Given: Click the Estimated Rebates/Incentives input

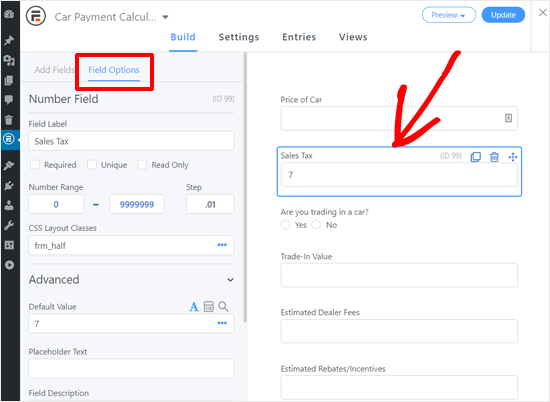Looking at the screenshot, I should pyautogui.click(x=399, y=387).
